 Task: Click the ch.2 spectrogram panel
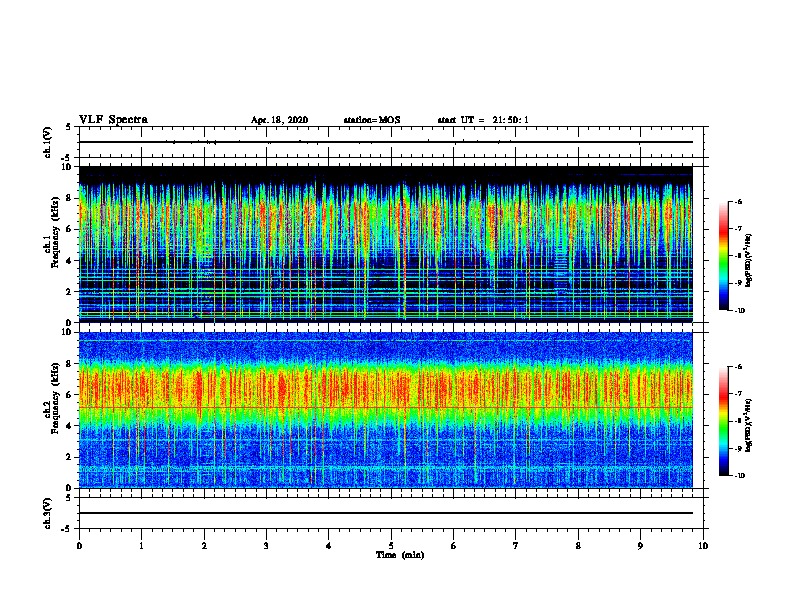point(385,410)
